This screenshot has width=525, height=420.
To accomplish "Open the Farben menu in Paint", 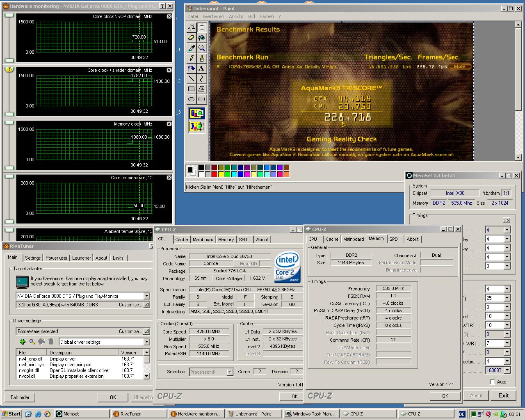I will [x=267, y=16].
